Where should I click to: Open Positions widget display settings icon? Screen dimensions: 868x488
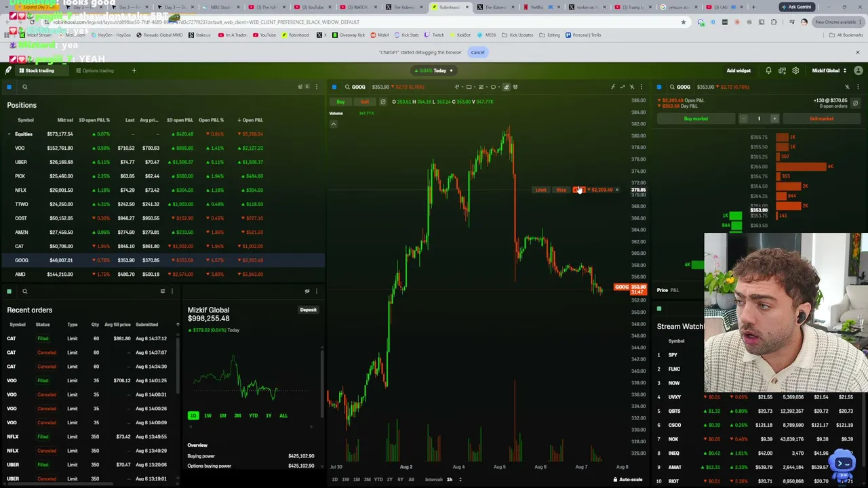tap(300, 87)
